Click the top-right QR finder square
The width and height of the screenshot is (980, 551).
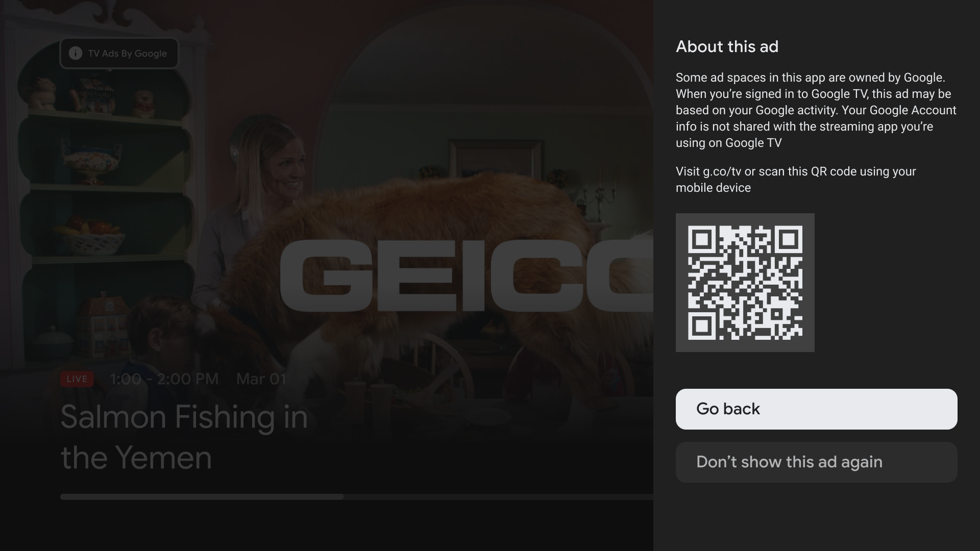click(788, 240)
